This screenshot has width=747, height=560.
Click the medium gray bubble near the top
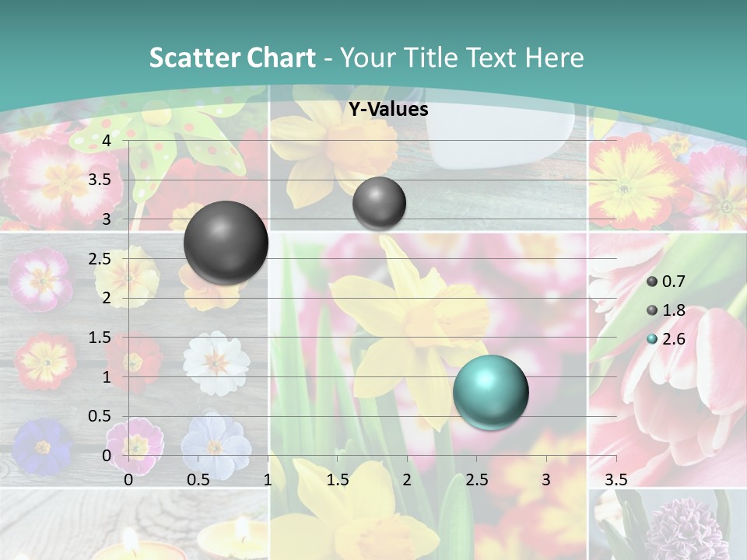click(x=379, y=203)
